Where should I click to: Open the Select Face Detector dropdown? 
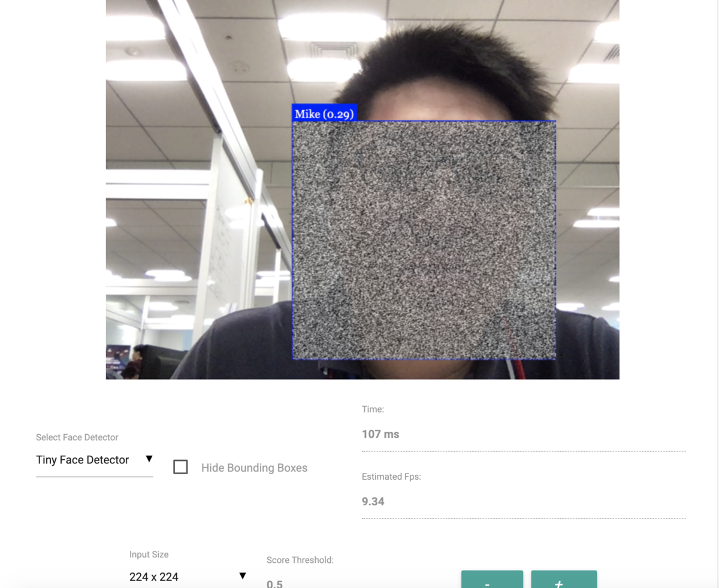(95, 460)
